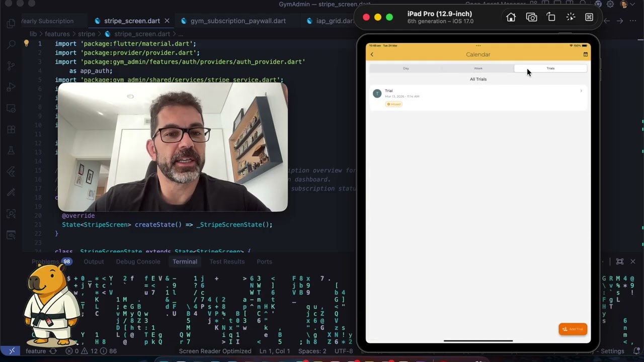This screenshot has width=644, height=362.
Task: Click 'Screen Reader Optimized' in status bar
Action: click(215, 351)
